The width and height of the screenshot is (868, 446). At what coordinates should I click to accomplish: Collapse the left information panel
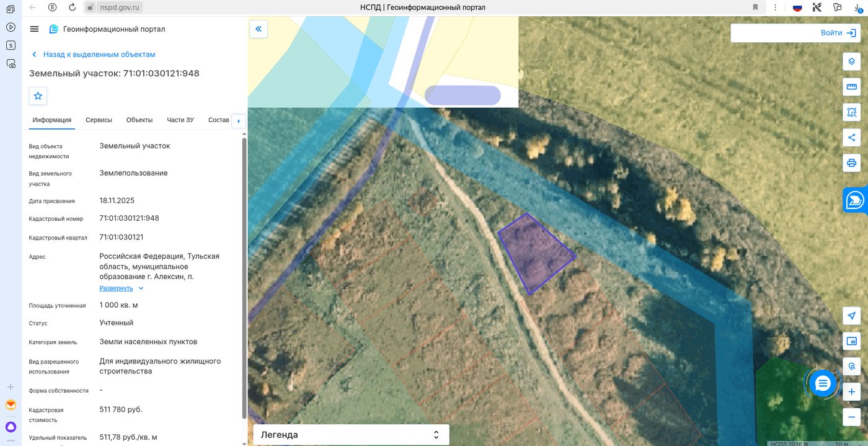click(x=259, y=29)
